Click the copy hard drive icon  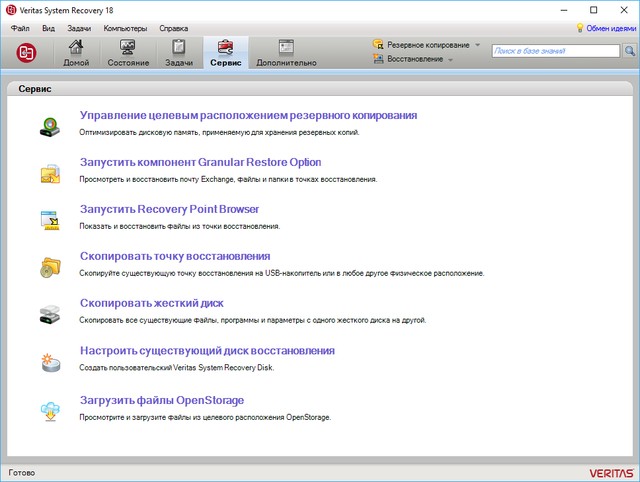50,314
